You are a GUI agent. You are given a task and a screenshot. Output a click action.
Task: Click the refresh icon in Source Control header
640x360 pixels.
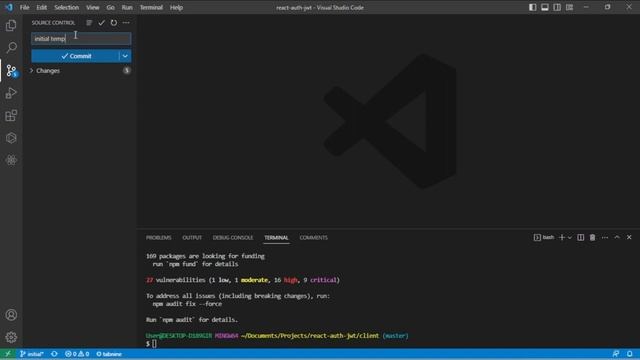[x=113, y=23]
